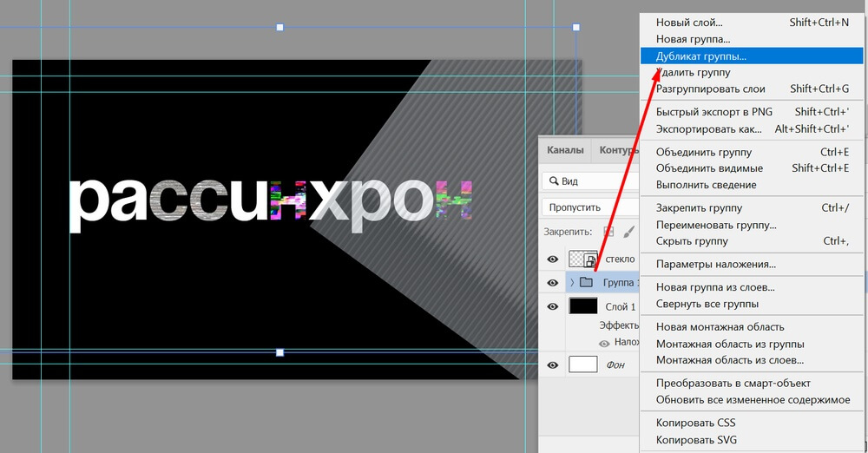Choose Обновить все измененное содержимое

click(752, 400)
